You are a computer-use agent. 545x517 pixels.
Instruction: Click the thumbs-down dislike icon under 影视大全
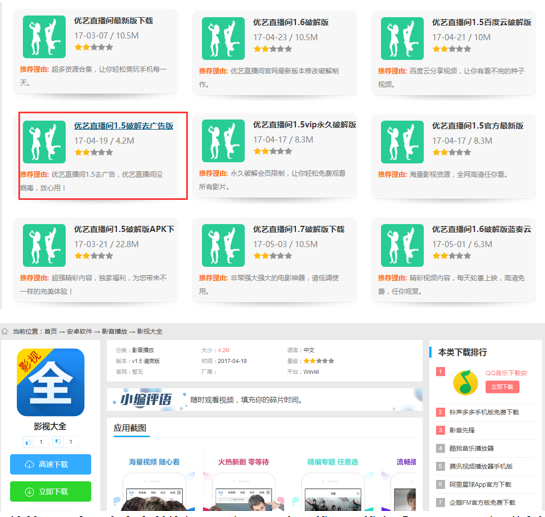[x=58, y=442]
